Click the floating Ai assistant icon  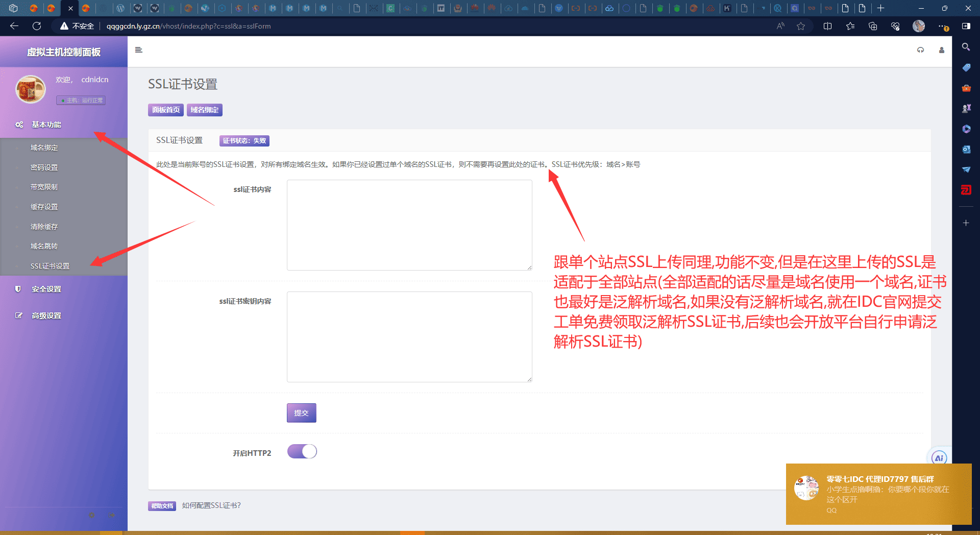(x=939, y=458)
